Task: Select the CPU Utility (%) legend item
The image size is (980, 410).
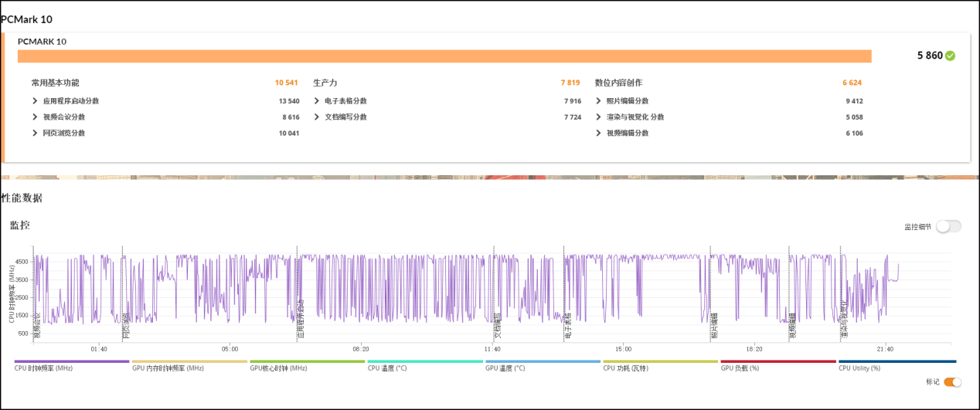Action: [859, 368]
